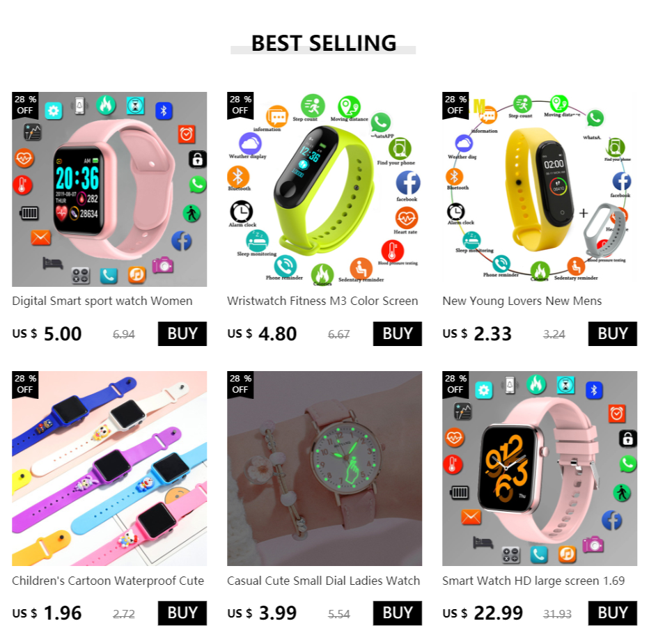Open the luminous ladies watch photo
649x644 pixels.
coord(324,469)
